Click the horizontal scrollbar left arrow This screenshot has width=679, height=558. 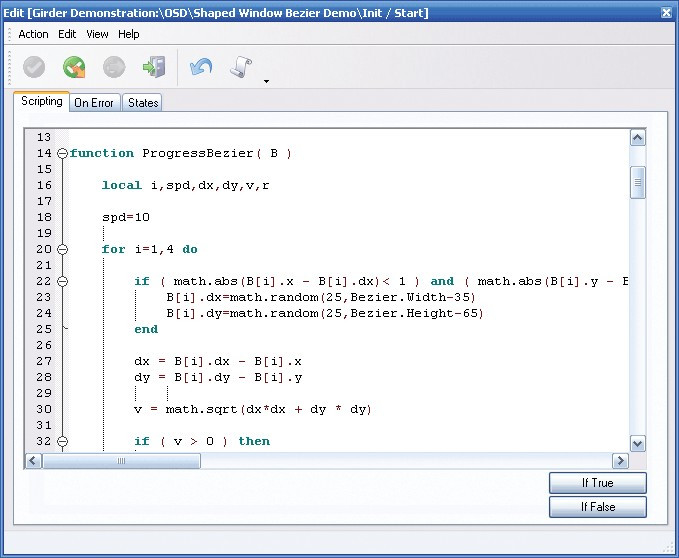(x=33, y=461)
